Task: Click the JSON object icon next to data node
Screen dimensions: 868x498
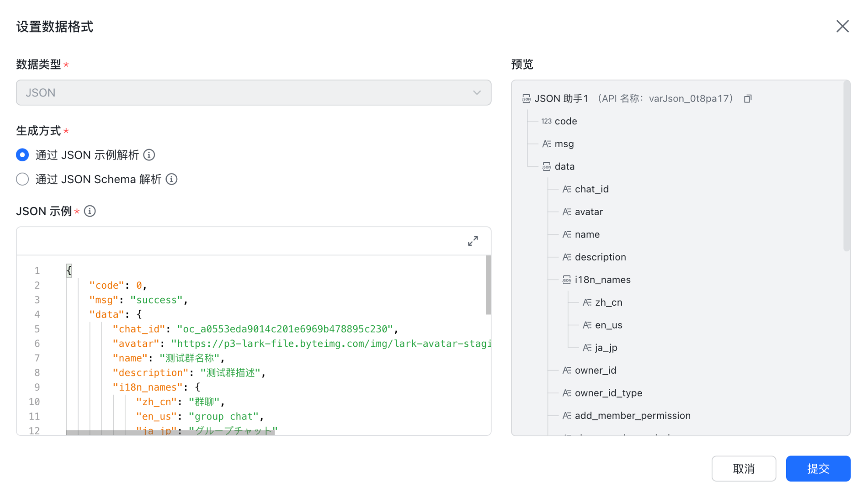Action: coord(546,166)
